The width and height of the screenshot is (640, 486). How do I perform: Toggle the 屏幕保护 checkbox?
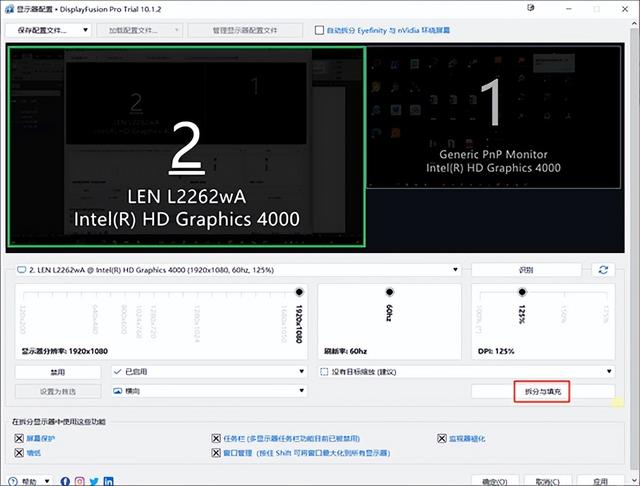(x=19, y=438)
